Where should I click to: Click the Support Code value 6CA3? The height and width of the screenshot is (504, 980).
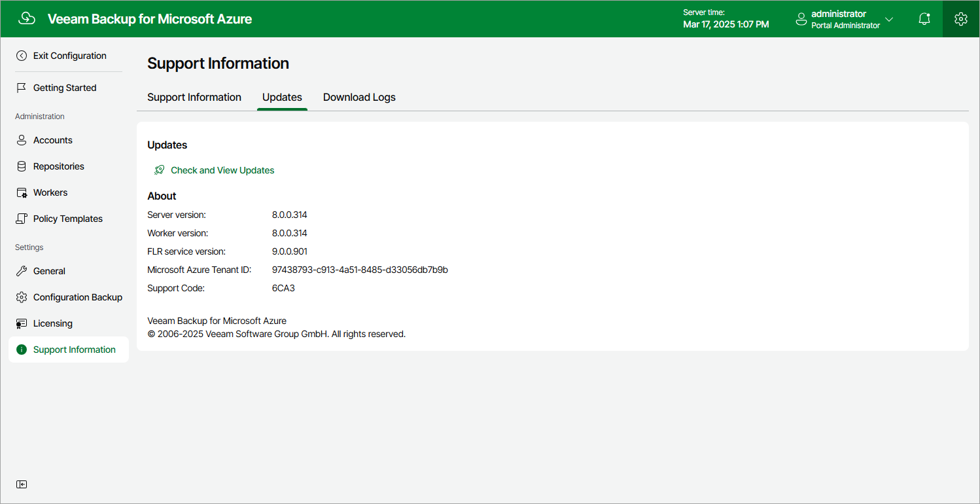[283, 288]
